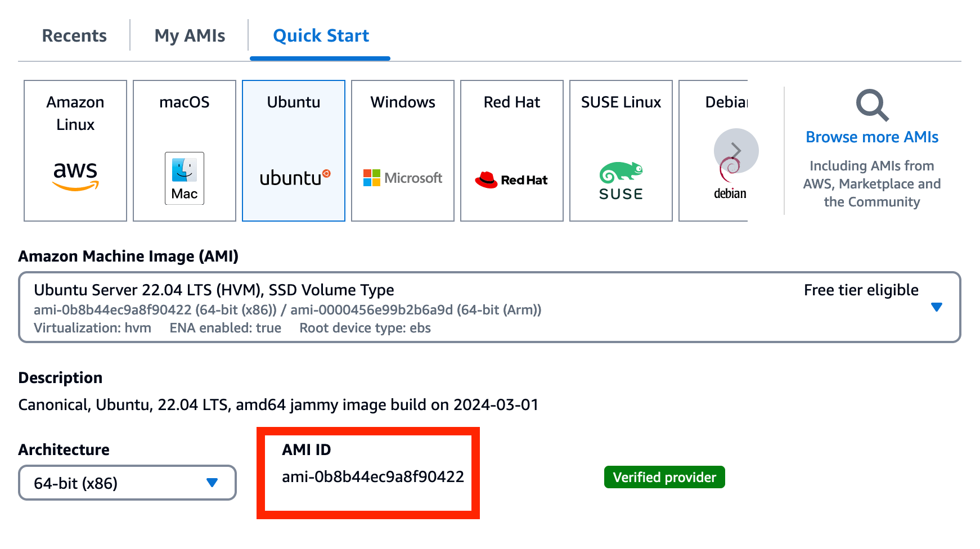Click Including AMIs from AWS text
The image size is (980, 549).
(872, 184)
